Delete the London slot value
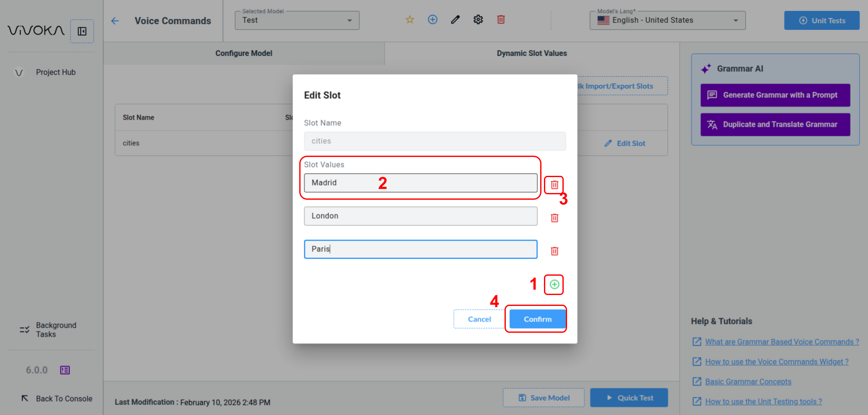868x415 pixels. tap(554, 218)
